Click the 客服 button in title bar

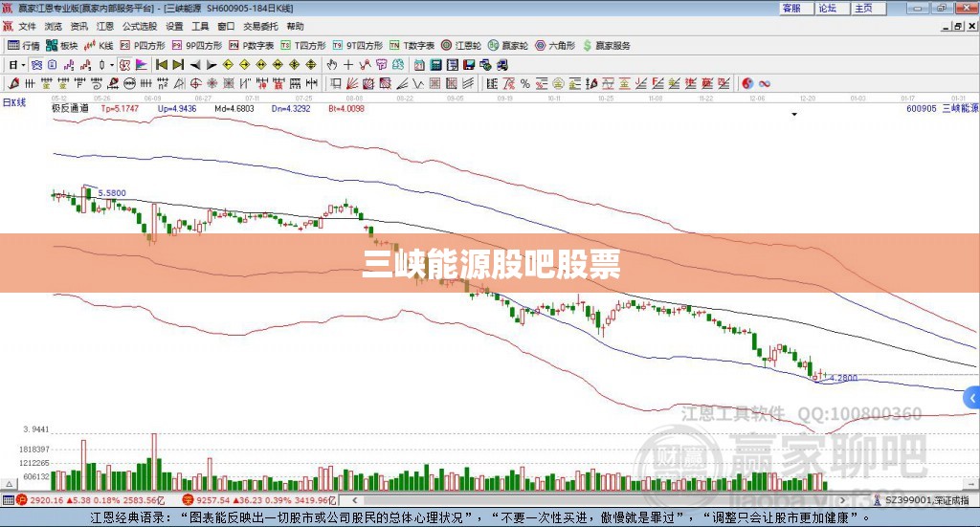coord(795,8)
